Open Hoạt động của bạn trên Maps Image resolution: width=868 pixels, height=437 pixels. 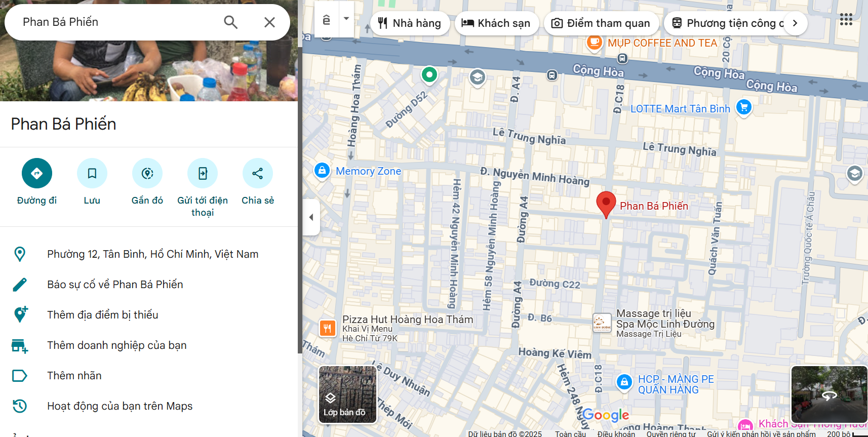tap(149, 406)
